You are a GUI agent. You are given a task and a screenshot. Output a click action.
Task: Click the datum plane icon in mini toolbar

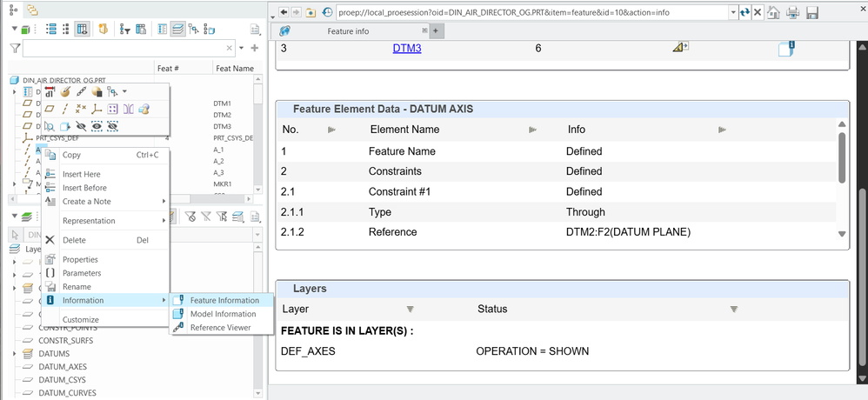[50, 109]
